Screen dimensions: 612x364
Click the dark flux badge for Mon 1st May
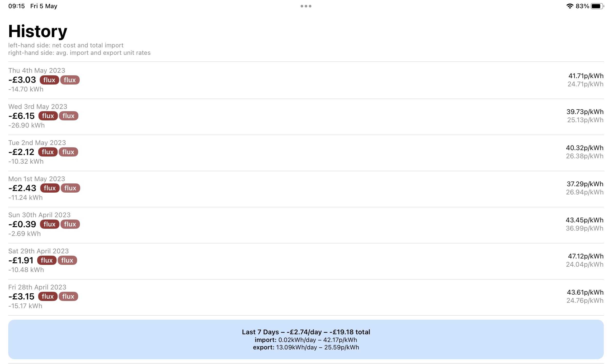[x=50, y=188]
